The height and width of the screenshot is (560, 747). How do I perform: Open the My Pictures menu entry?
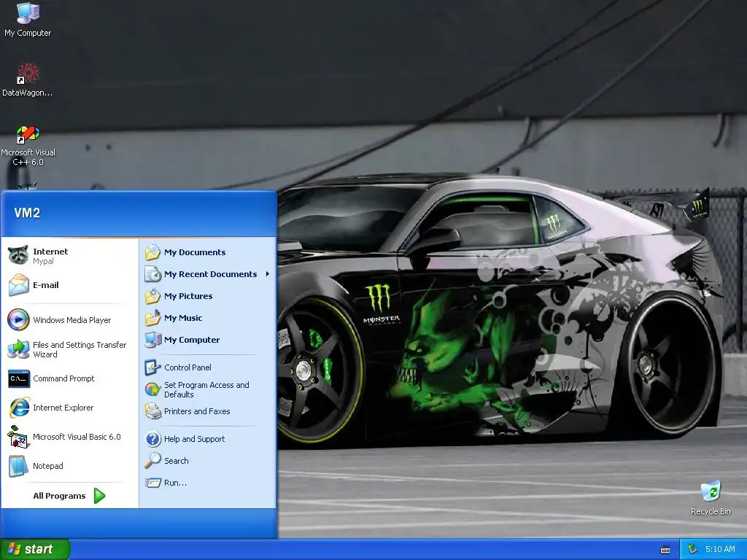tap(207, 296)
